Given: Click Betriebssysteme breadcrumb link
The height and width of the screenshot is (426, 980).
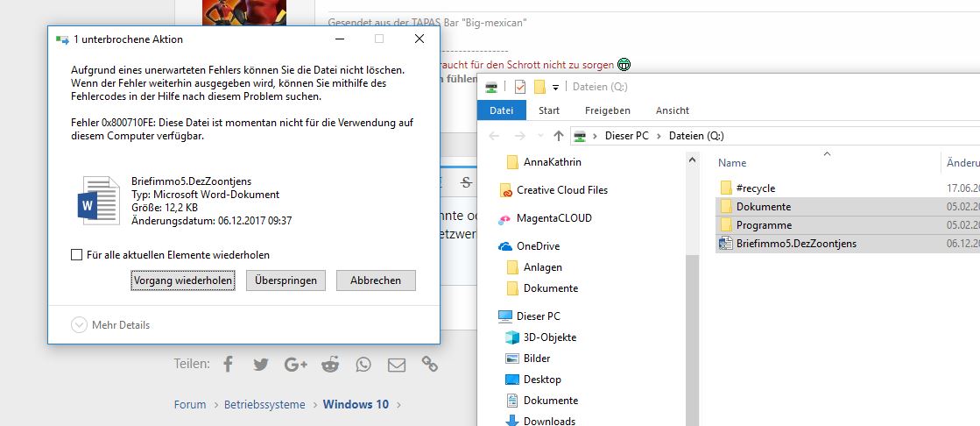Looking at the screenshot, I should (x=264, y=404).
